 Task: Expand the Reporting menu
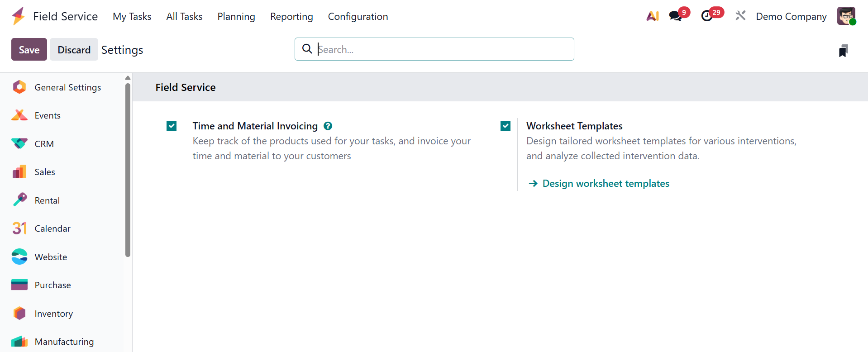tap(291, 17)
